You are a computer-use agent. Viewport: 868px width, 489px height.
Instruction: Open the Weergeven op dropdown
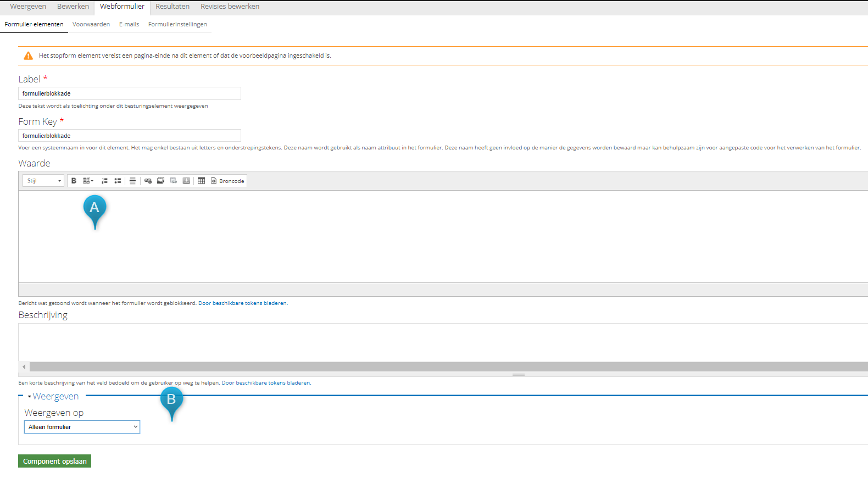[82, 427]
